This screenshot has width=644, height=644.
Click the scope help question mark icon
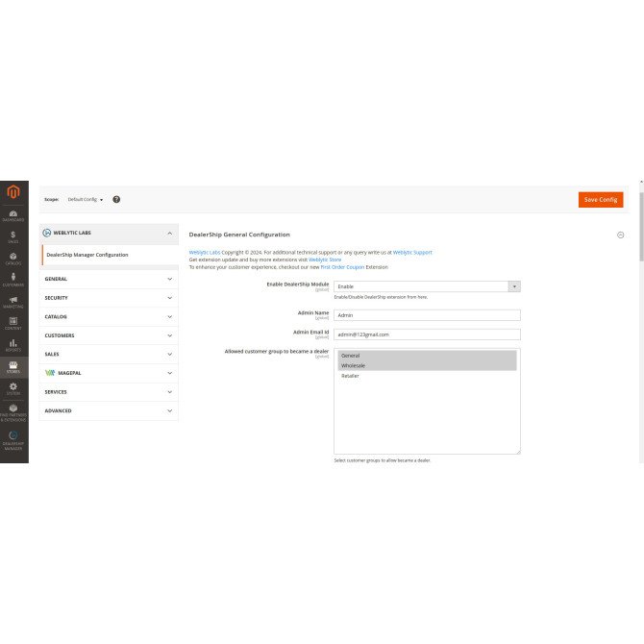pos(116,199)
